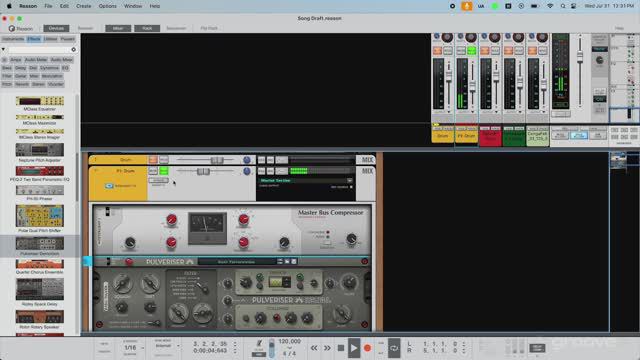Click the Drum rack channel MIX label
Viewport: 640px width, 360px height.
[367, 160]
